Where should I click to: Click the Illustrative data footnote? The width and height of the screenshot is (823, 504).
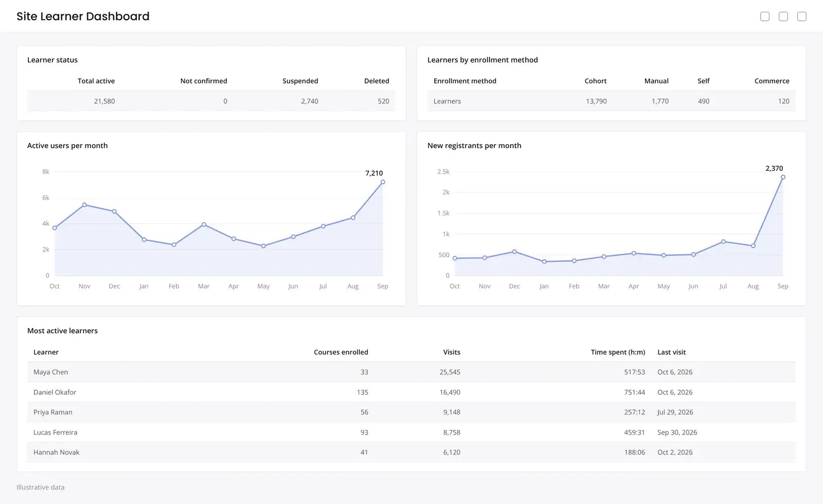40,487
